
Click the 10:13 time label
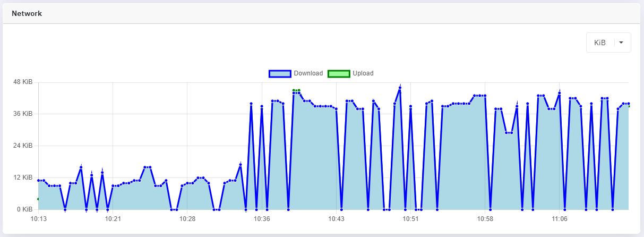(38, 219)
